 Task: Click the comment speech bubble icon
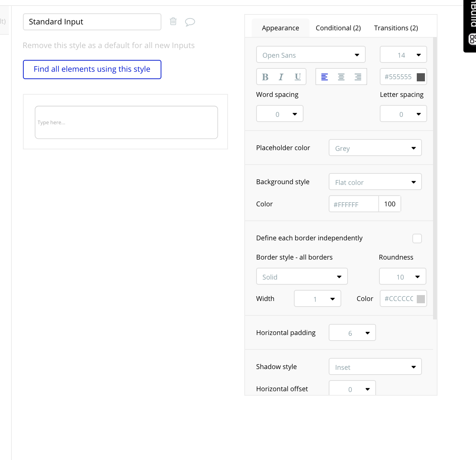tap(190, 22)
